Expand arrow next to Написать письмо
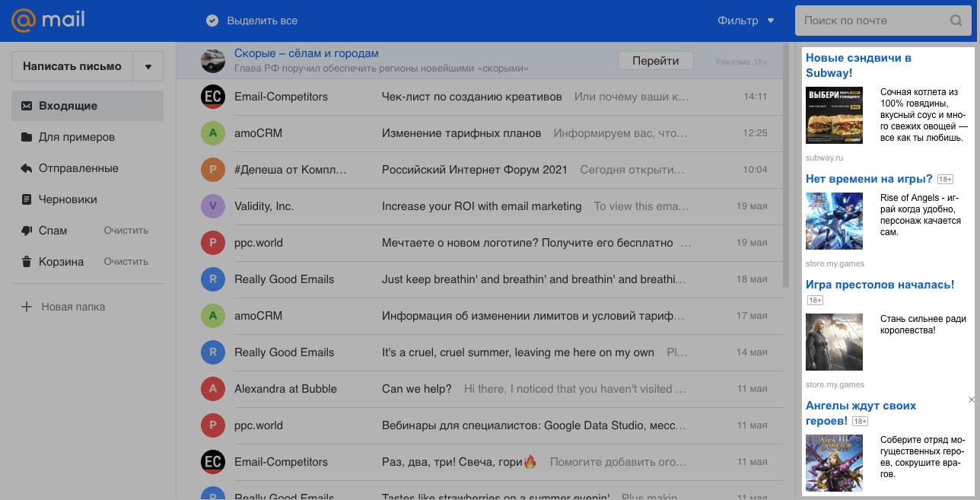 point(148,66)
